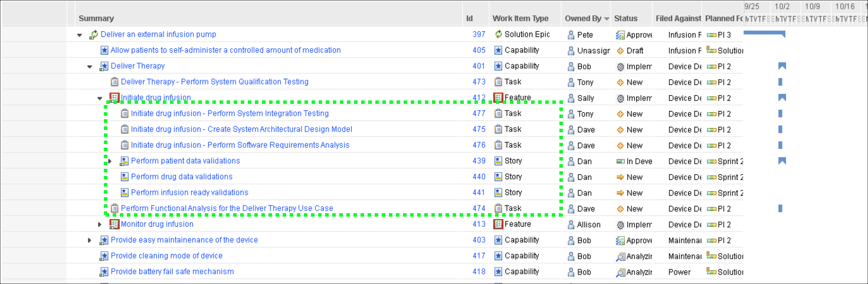Click the Draft status icon in row 405

pyautogui.click(x=620, y=51)
